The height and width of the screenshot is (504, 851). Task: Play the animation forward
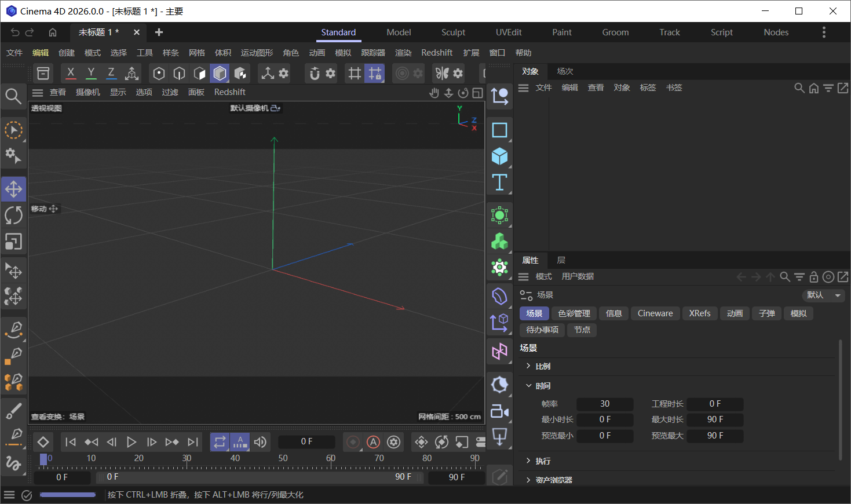point(132,442)
